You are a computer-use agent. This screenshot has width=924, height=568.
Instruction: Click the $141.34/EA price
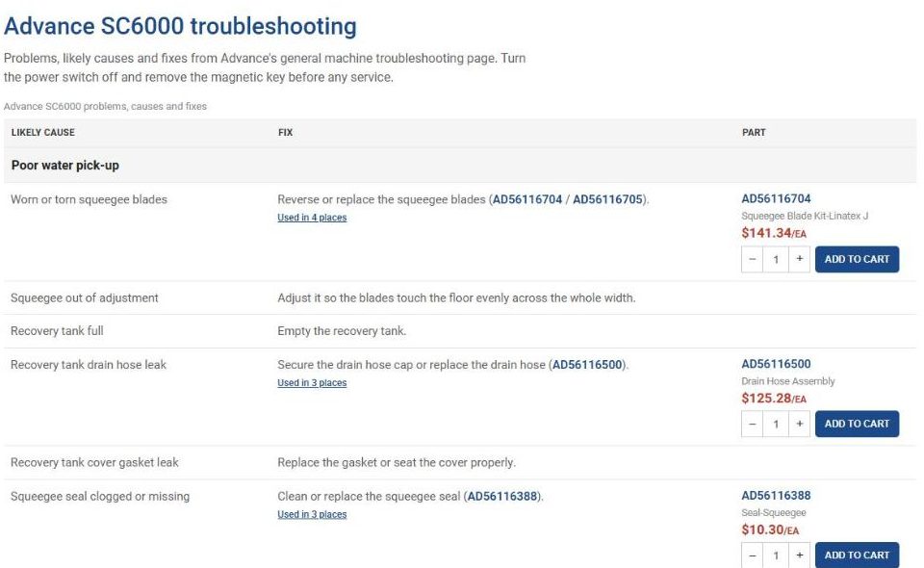tap(774, 233)
